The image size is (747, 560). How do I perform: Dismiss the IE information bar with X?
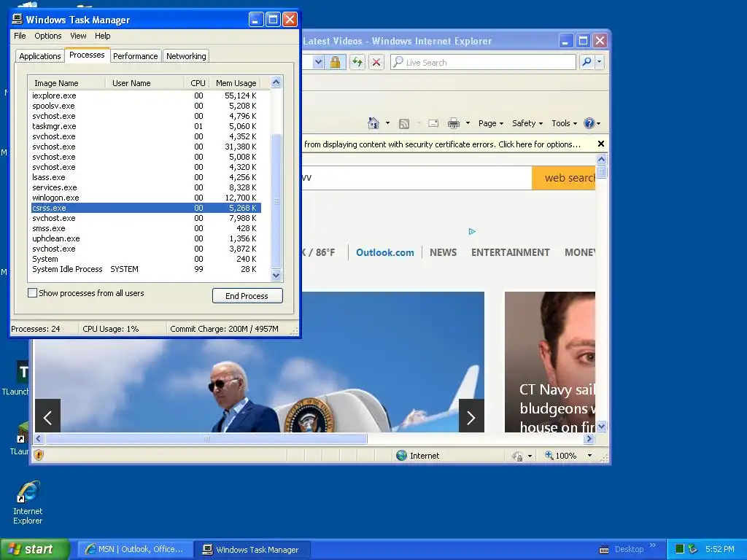(x=601, y=144)
